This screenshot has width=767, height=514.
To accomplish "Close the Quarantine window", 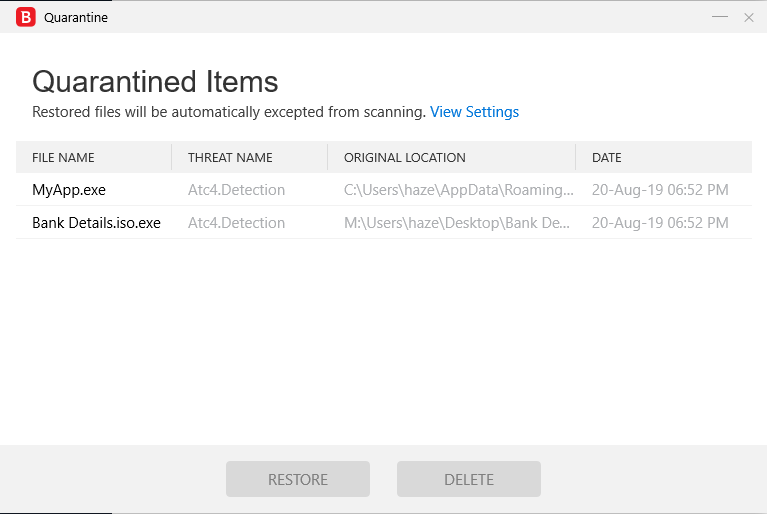I will click(749, 17).
